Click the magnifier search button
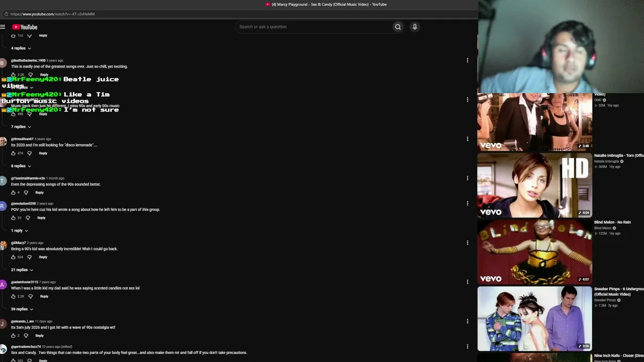This screenshot has height=362, width=644. point(397,27)
